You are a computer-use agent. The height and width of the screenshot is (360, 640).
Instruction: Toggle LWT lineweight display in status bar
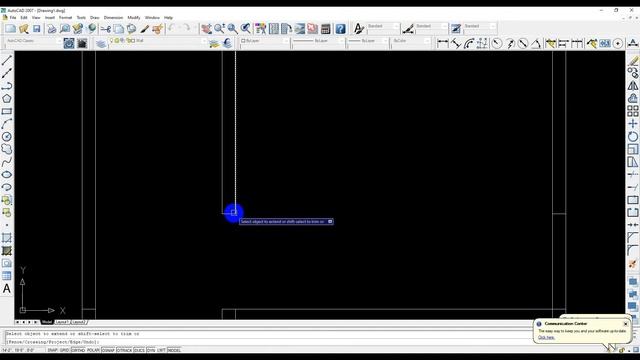pyautogui.click(x=162, y=350)
